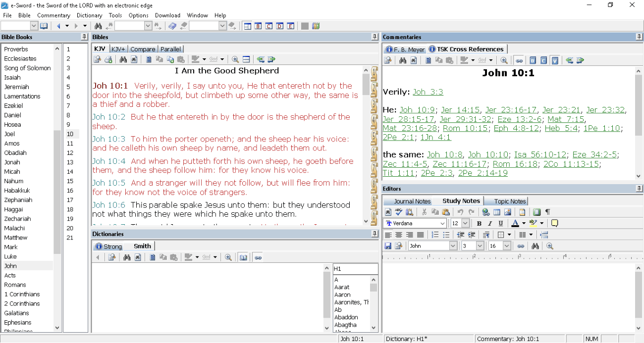Insert hyperlink with globe-chain icon in Editors
Image resolution: width=644 pixels, height=343 pixels.
tap(486, 212)
